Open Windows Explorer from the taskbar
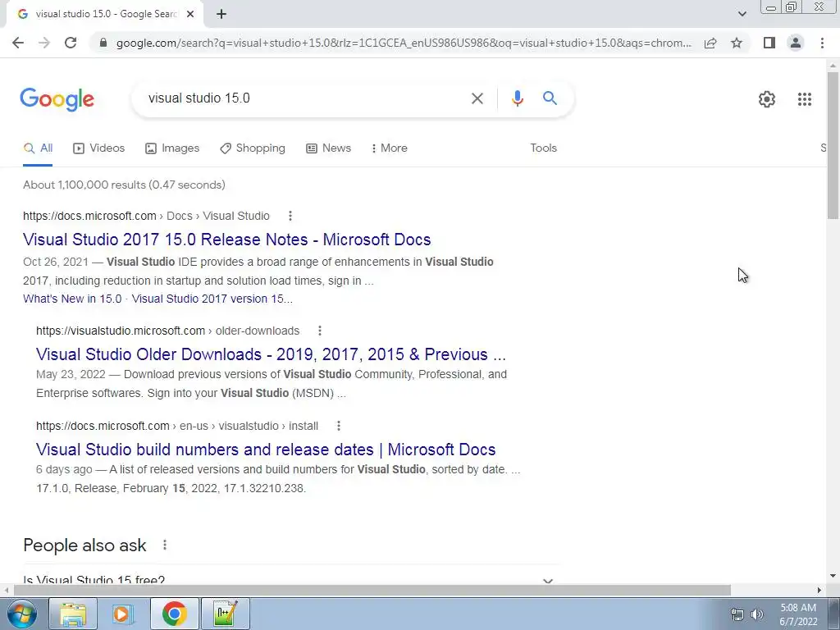Viewport: 840px width, 630px height. 73,614
